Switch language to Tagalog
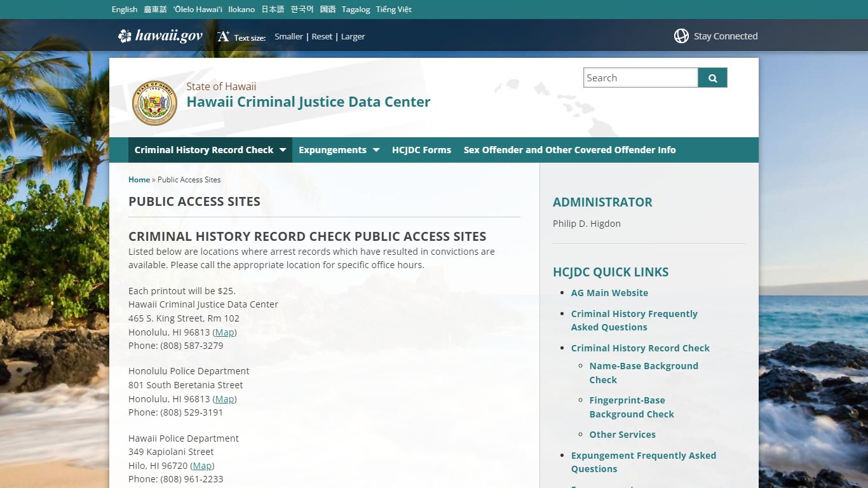The image size is (868, 488). point(356,10)
